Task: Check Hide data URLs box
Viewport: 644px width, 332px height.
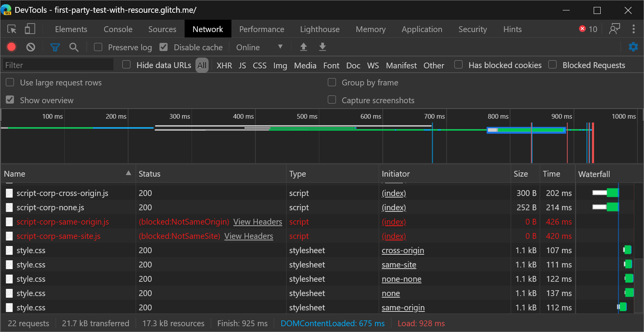Action: (127, 65)
